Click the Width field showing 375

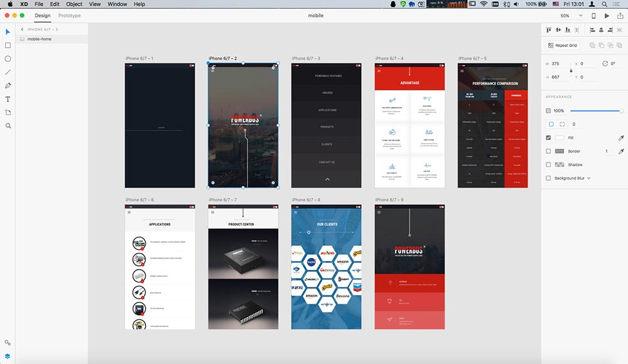point(560,63)
